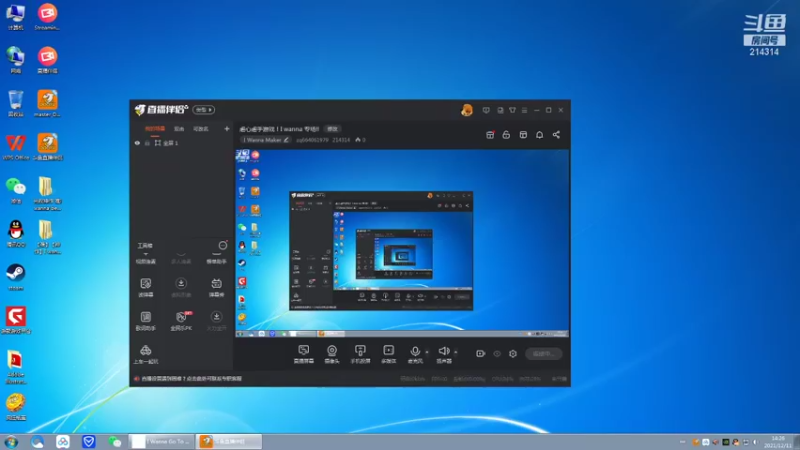The width and height of the screenshot is (800, 450).
Task: Click the system tray clock
Action: point(778,442)
